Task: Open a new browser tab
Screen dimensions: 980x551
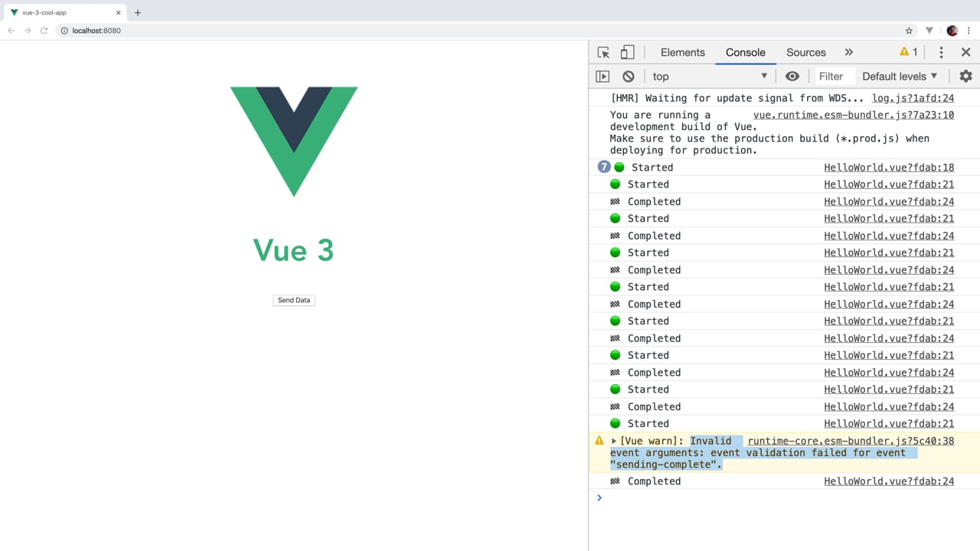Action: pos(138,12)
